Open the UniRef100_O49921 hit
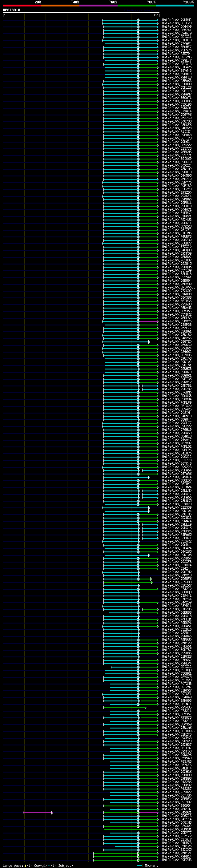The width and height of the screenshot is (197, 868). [x=176, y=812]
